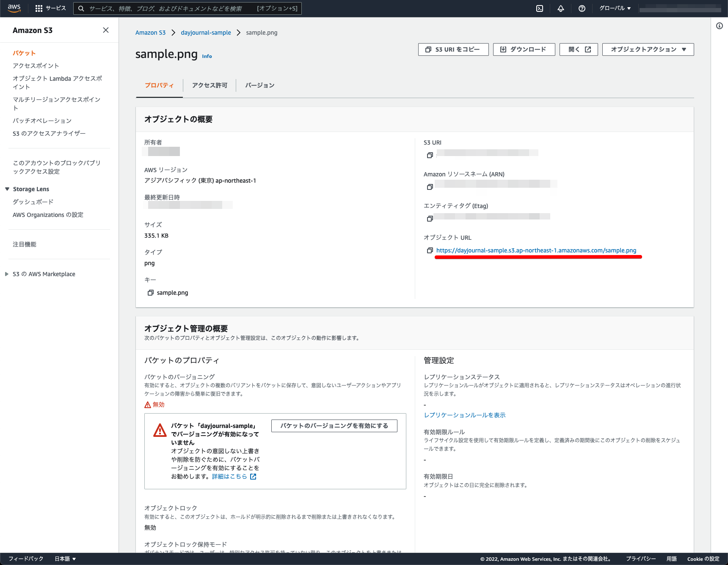Expand S3 の AWS Marketplace section
The width and height of the screenshot is (728, 565).
click(x=7, y=274)
